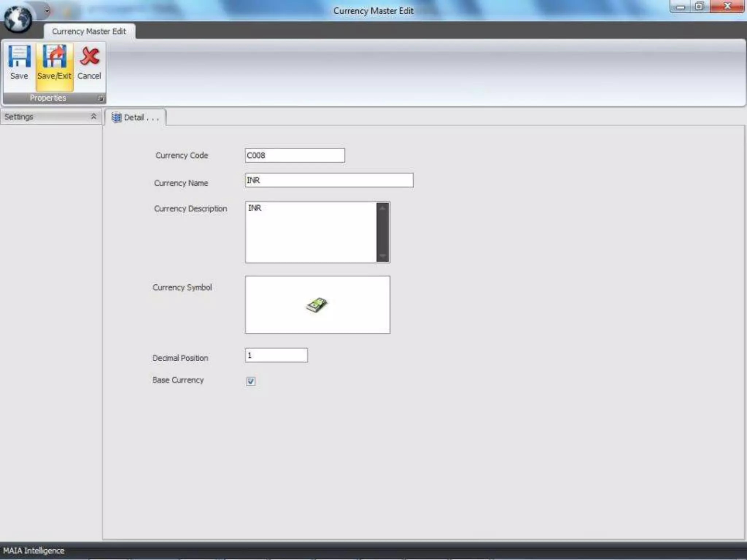Open quick access toolbar dropdown arrow

47,11
